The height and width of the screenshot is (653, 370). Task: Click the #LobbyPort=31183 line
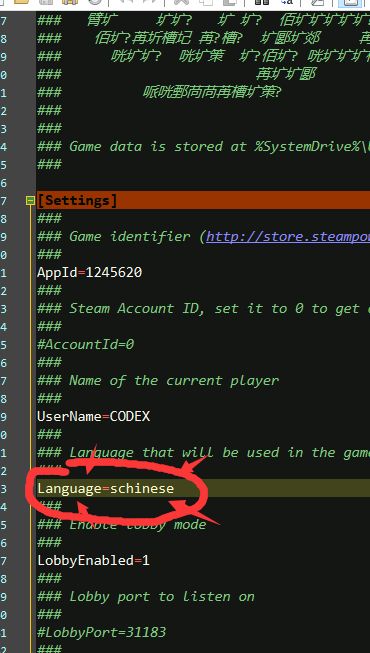pyautogui.click(x=102, y=633)
